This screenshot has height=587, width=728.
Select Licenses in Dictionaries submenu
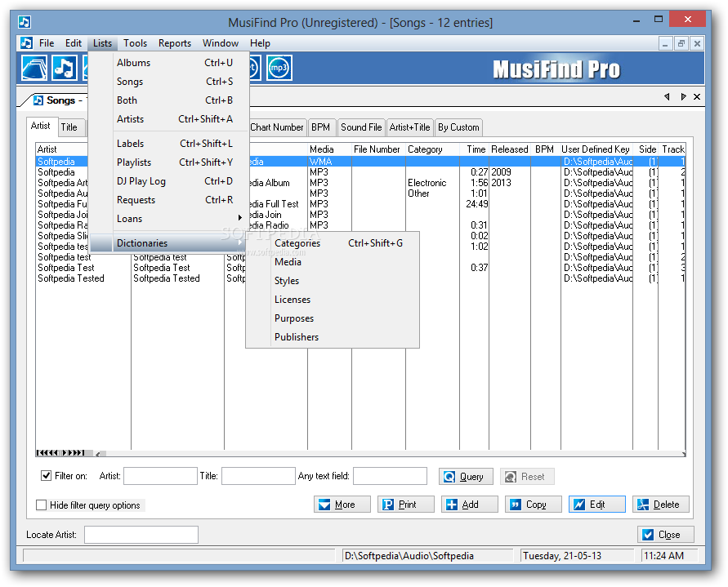333,300
